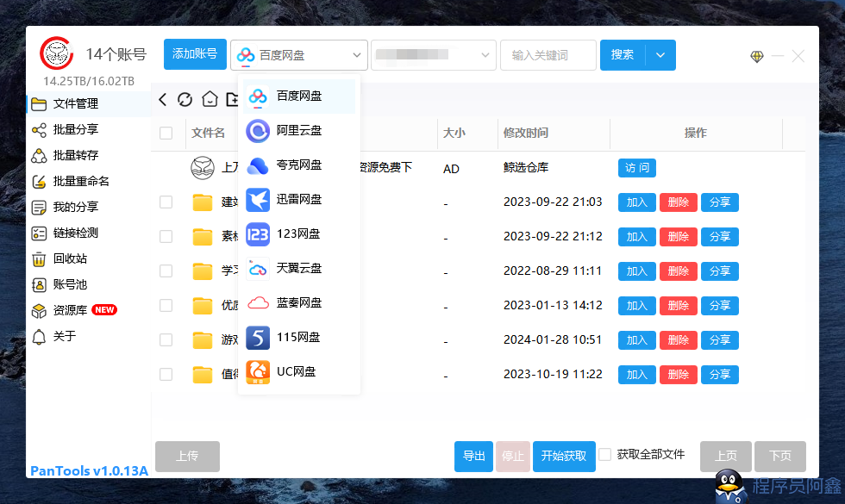Click the 文件名 column header

pyautogui.click(x=208, y=133)
